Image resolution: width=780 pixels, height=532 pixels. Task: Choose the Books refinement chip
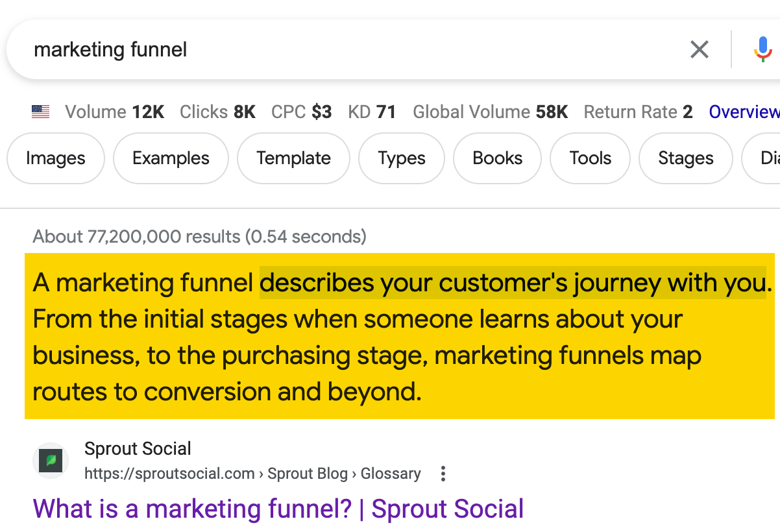coord(497,158)
